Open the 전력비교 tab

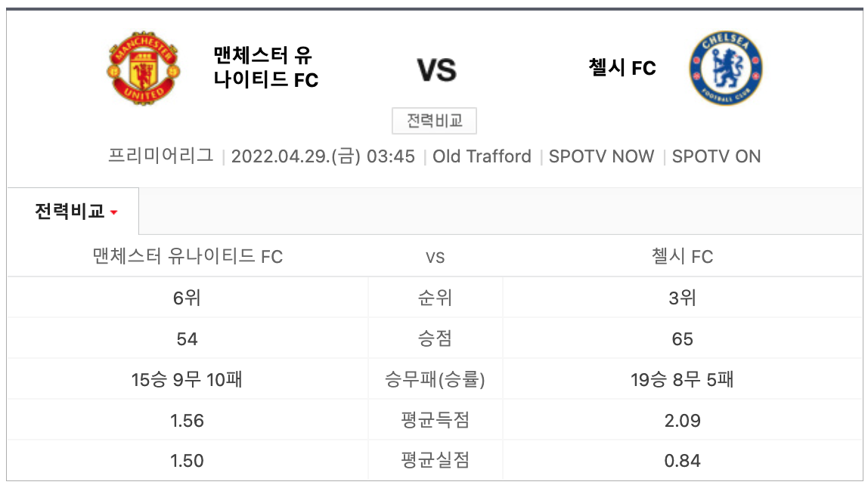pyautogui.click(x=70, y=212)
